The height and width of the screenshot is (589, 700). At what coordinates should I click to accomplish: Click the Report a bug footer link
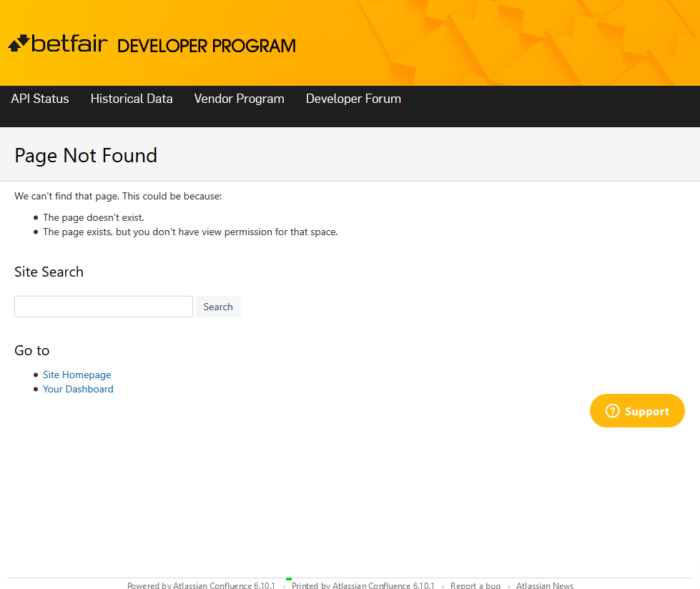(475, 585)
